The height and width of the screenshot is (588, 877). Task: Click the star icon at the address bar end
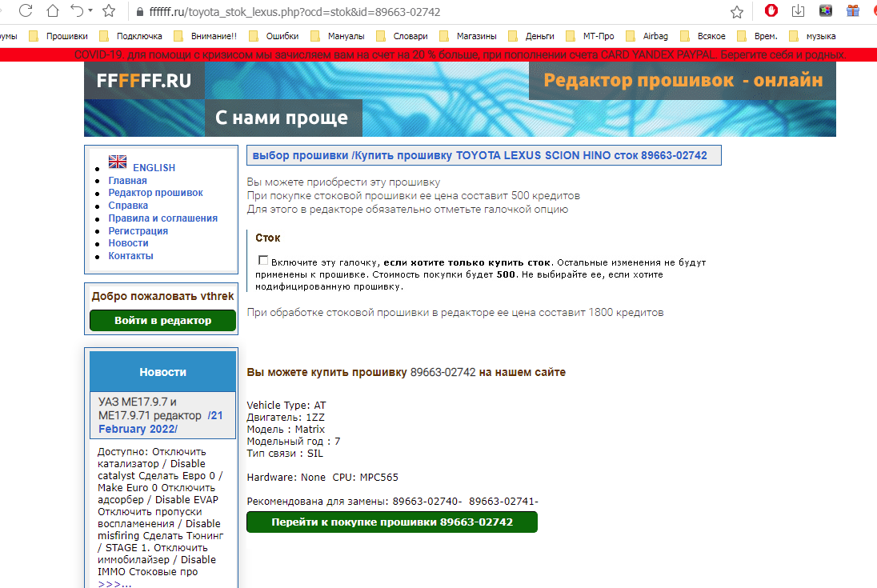[737, 12]
